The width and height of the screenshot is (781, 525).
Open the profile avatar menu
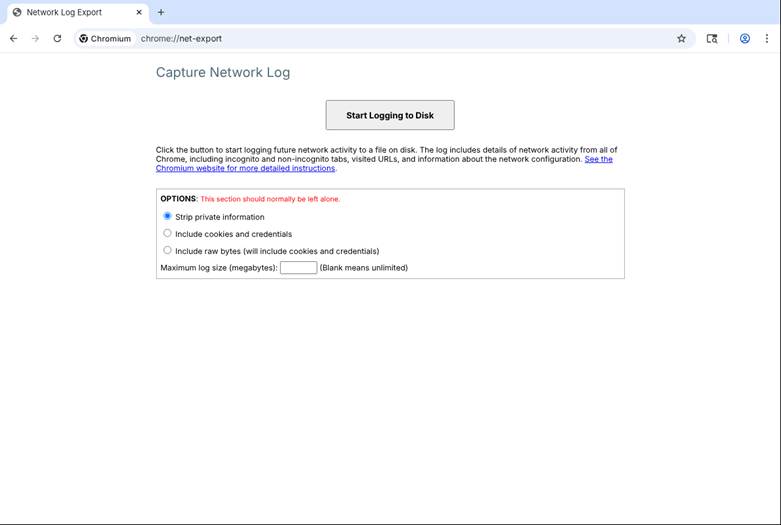coord(745,38)
